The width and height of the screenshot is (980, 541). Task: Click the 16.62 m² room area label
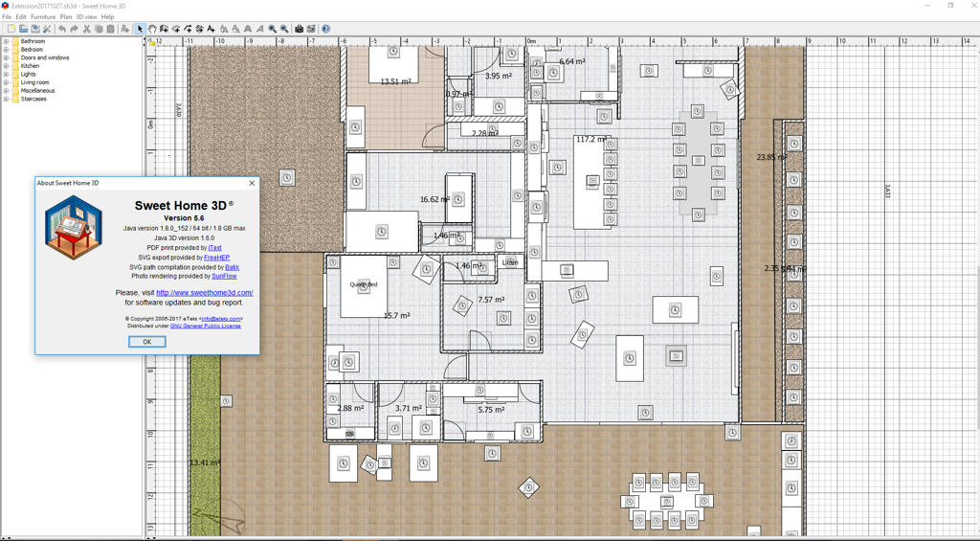pyautogui.click(x=434, y=199)
